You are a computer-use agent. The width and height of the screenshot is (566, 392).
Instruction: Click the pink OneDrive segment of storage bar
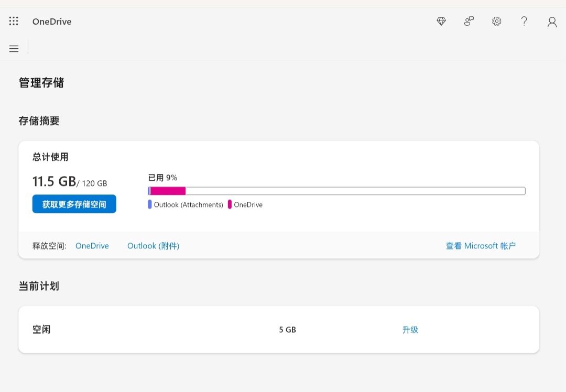(168, 191)
